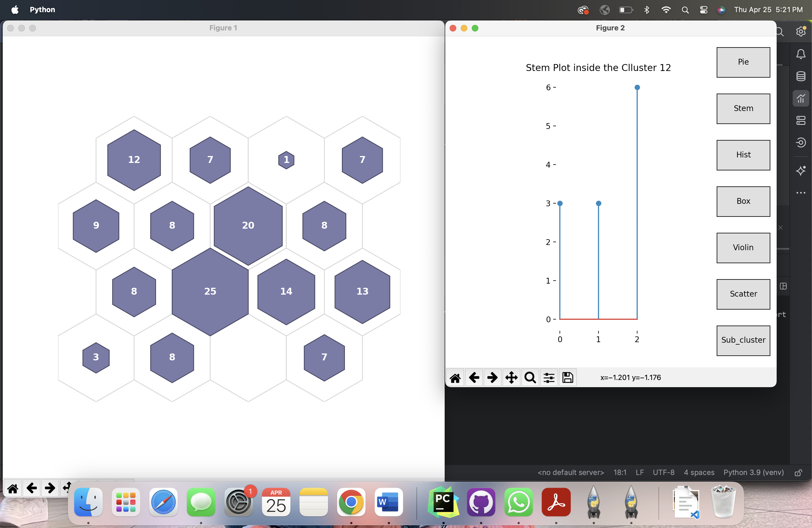
Task: Show the Violin plot
Action: point(743,248)
